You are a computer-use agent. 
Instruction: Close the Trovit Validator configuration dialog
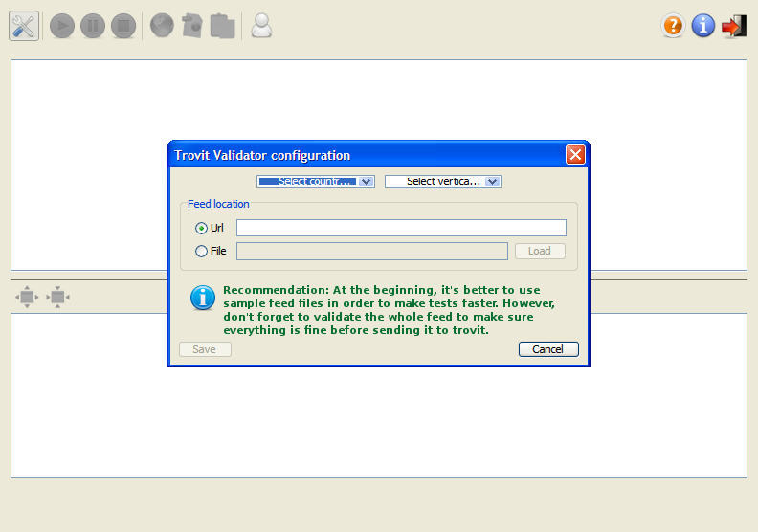[575, 155]
